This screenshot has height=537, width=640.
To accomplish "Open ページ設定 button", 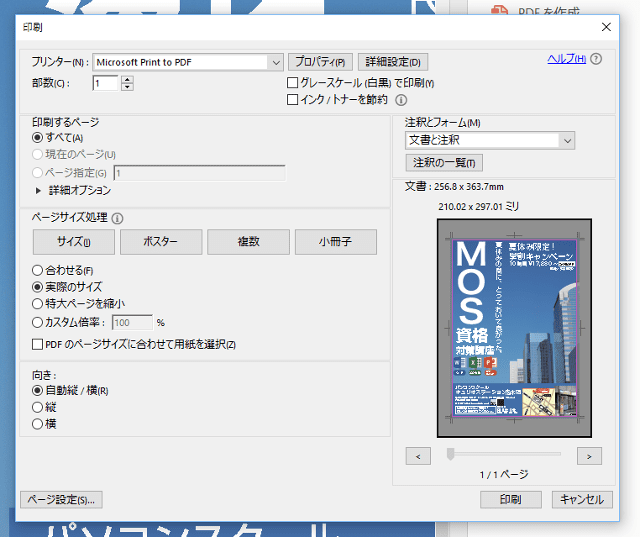I will (x=61, y=499).
